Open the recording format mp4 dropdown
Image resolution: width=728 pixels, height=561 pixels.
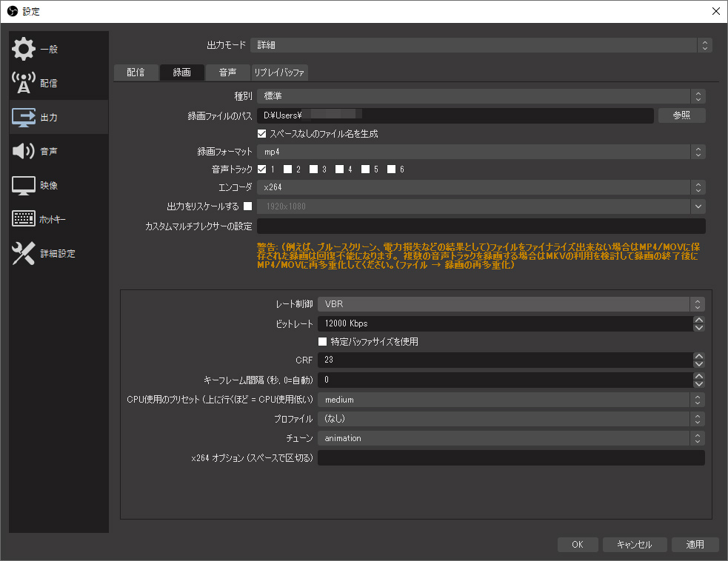(481, 152)
